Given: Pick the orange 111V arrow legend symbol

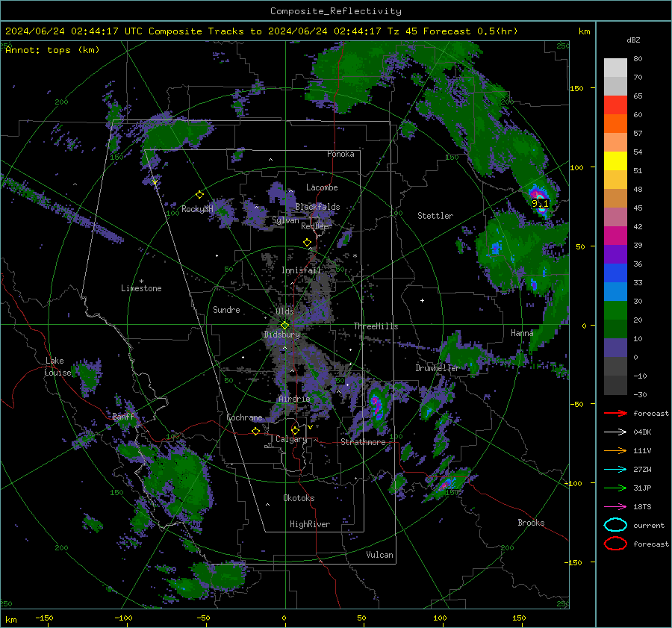Looking at the screenshot, I should tap(615, 450).
